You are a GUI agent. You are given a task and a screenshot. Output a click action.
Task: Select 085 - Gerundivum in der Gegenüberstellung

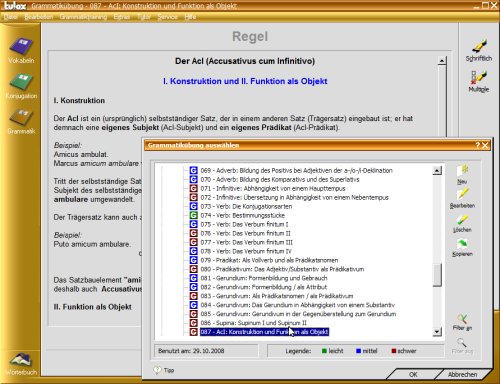[298, 314]
